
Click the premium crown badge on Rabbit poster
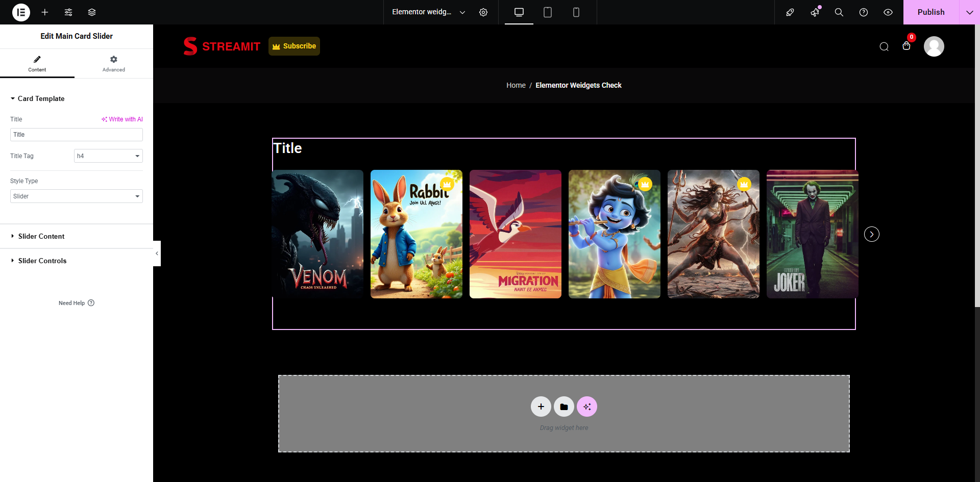coord(447,184)
